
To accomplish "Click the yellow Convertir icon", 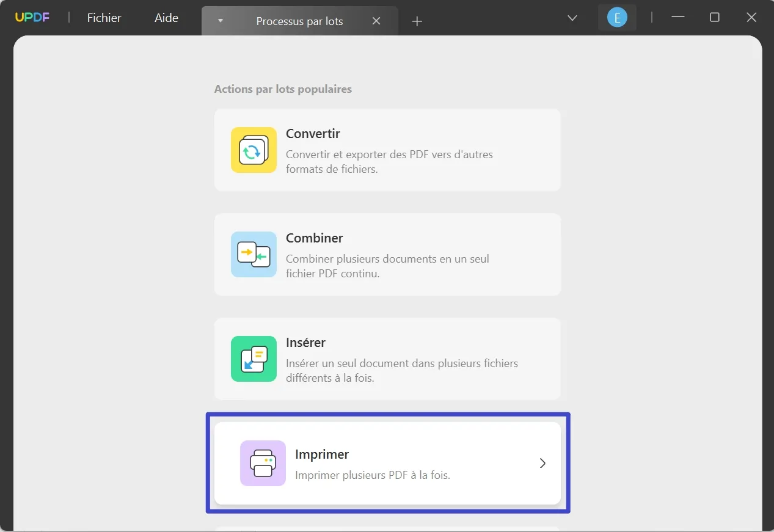I will point(254,150).
